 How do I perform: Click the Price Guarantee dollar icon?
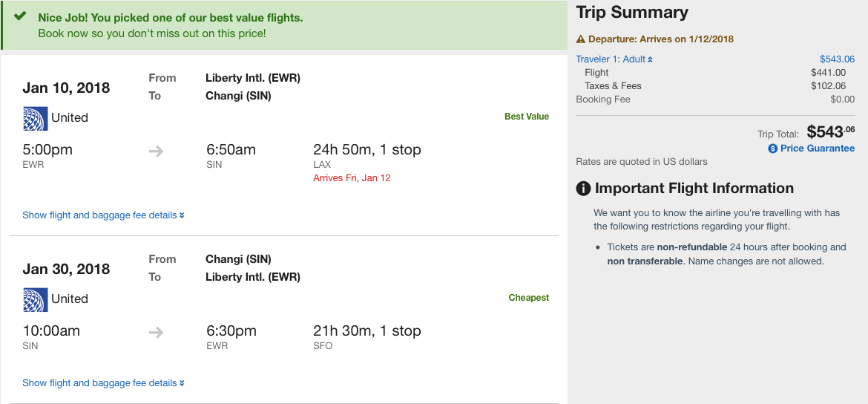point(773,149)
